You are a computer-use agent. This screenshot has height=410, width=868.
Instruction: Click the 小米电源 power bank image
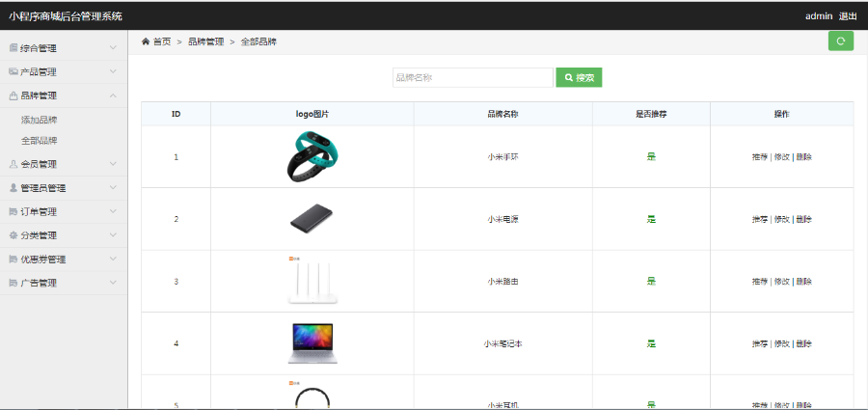tap(312, 219)
